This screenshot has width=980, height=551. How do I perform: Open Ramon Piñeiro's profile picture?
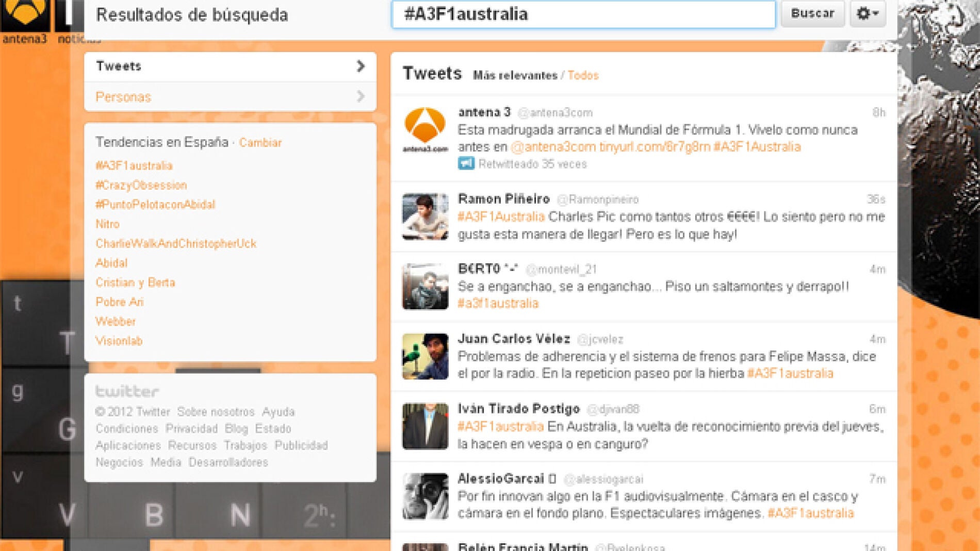pyautogui.click(x=425, y=216)
